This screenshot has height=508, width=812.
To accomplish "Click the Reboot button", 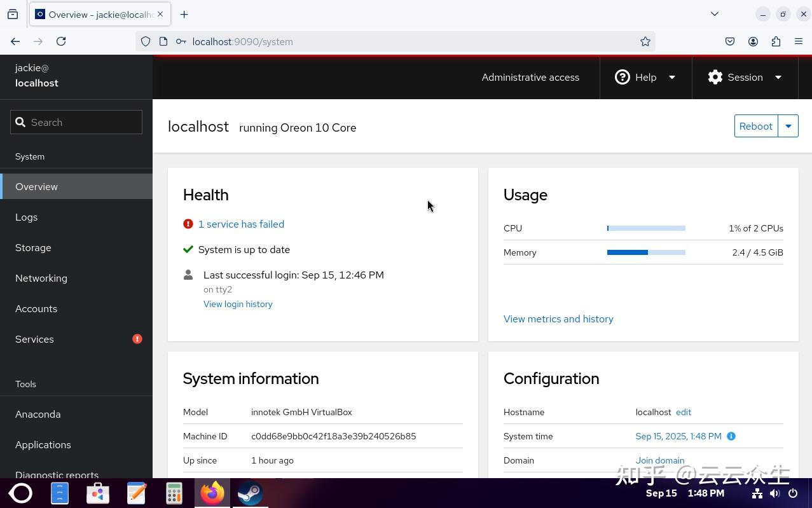I will (x=756, y=126).
